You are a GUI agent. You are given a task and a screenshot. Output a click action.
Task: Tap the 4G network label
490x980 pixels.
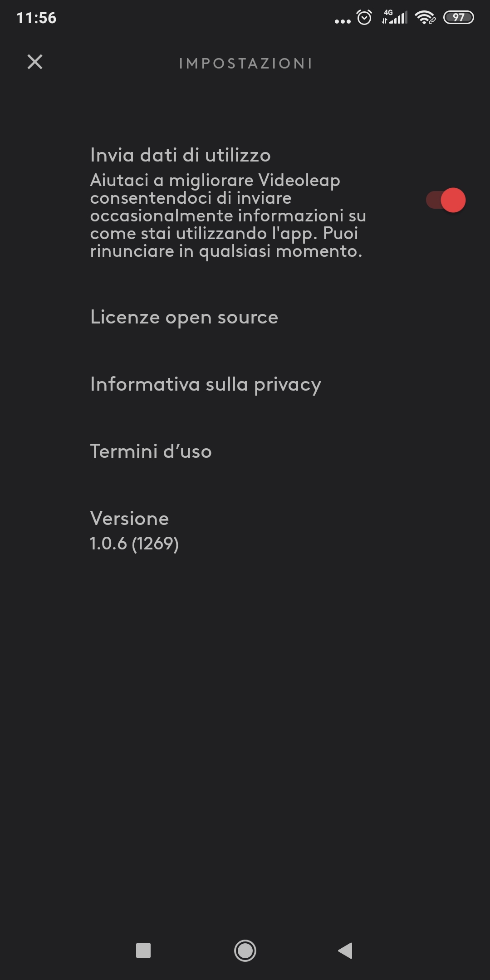388,13
